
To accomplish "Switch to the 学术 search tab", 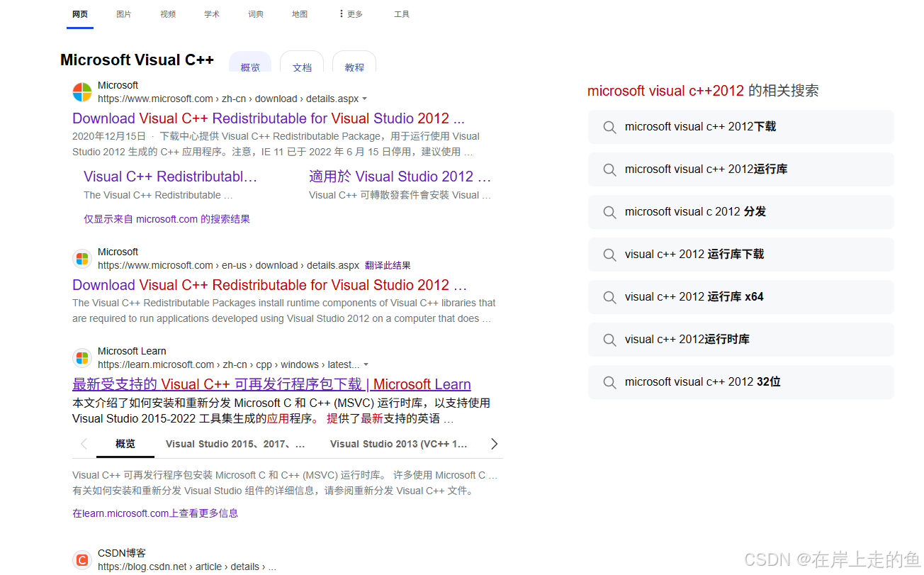I will (x=212, y=14).
